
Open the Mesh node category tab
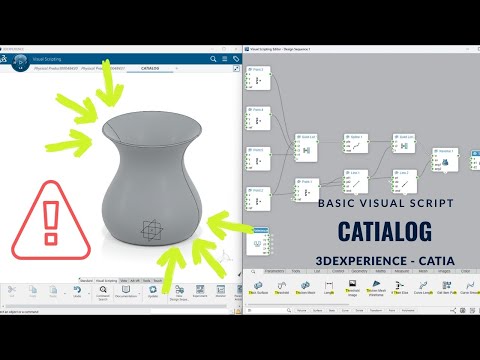[423, 271]
